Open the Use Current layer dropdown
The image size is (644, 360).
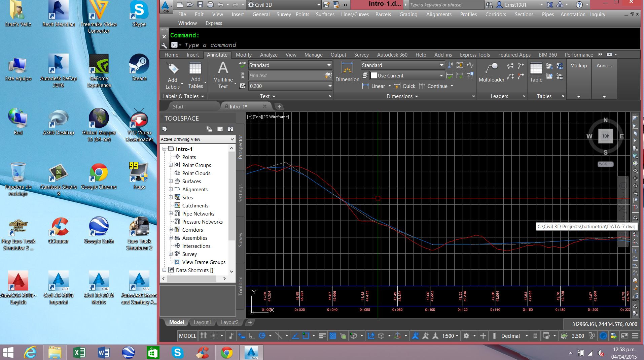click(407, 75)
